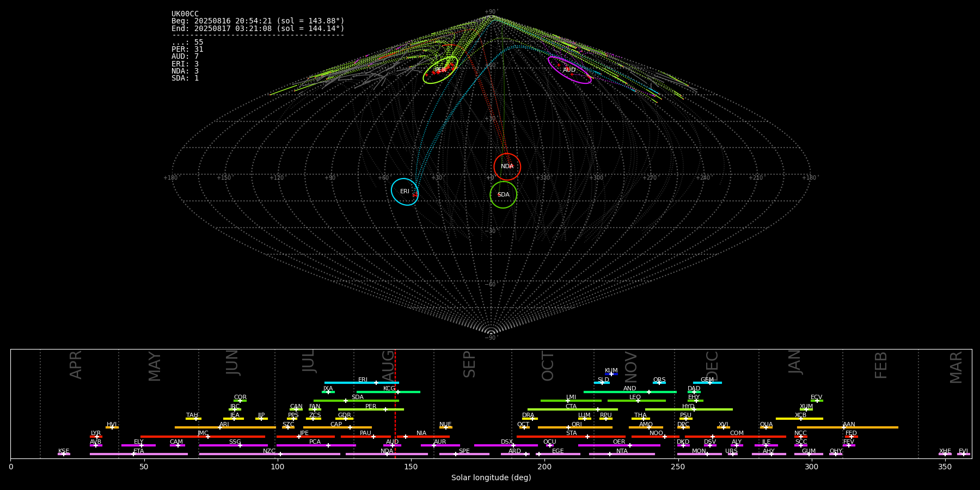Image resolution: width=980 pixels, height=490 pixels.
Task: Click the UK00CC station code header
Action: click(185, 14)
